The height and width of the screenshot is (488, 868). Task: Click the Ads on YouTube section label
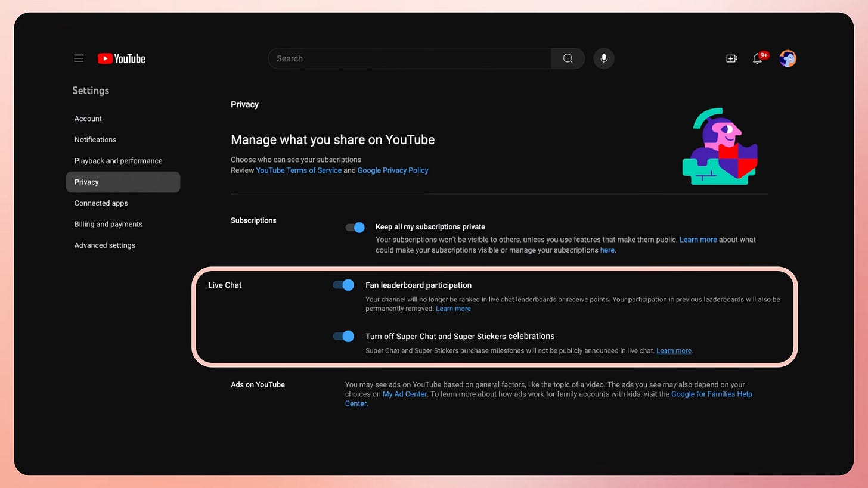tap(258, 384)
